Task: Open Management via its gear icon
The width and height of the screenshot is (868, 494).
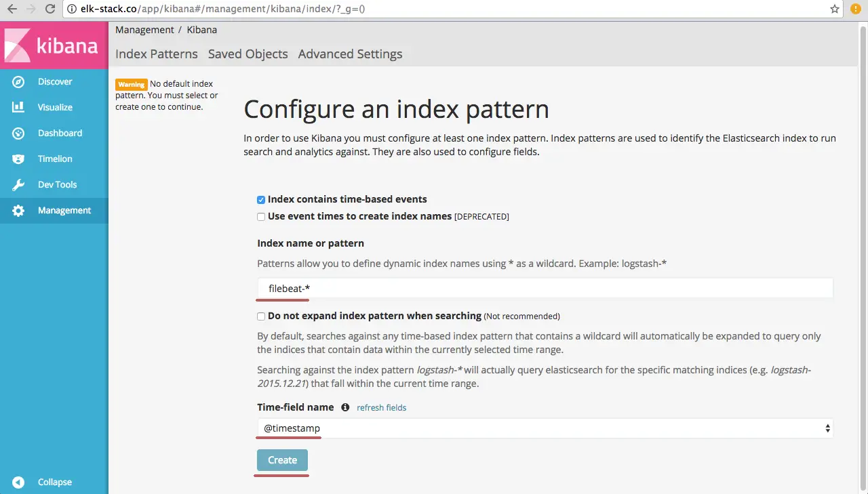Action: pos(18,211)
